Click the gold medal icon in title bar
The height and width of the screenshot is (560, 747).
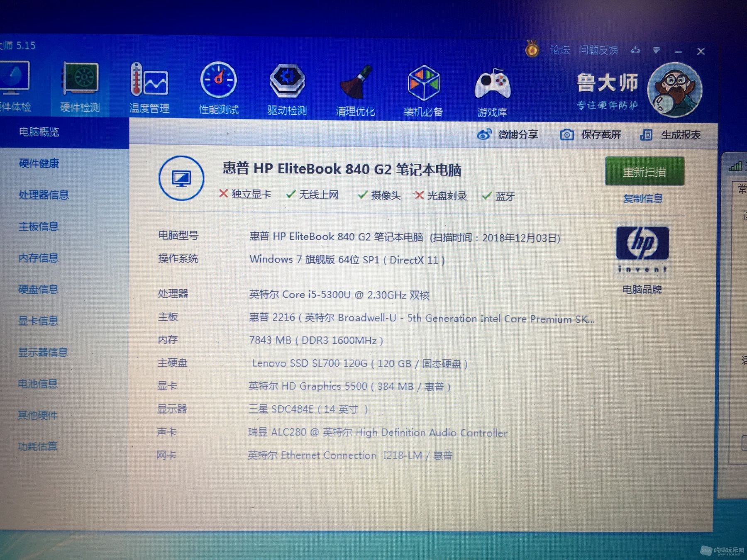tap(532, 49)
